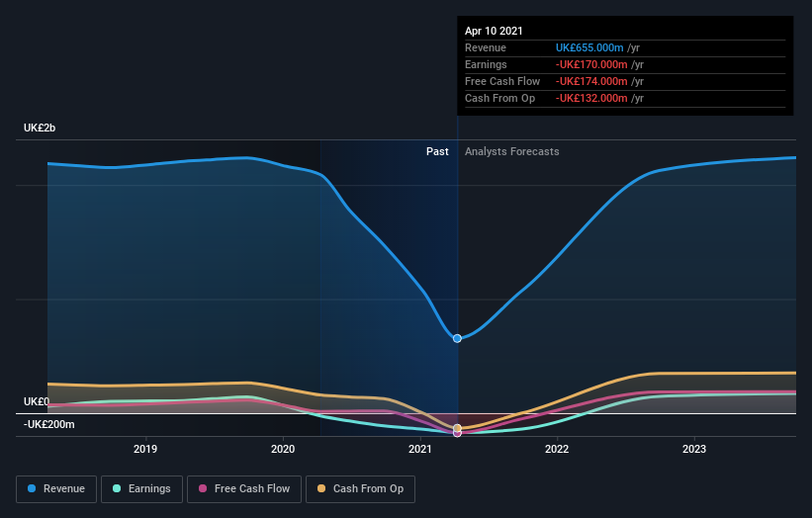Click the -UK£200m y-axis label
This screenshot has height=518, width=812.
(49, 424)
